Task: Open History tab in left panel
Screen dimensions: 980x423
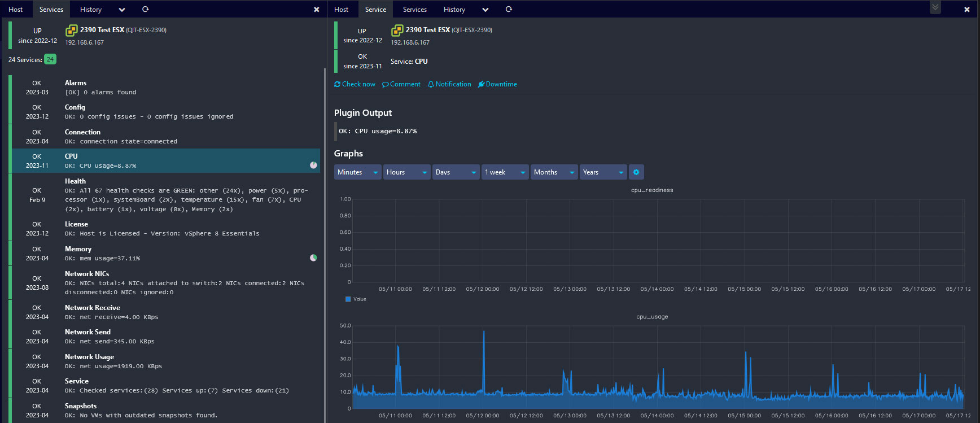Action: (x=91, y=10)
